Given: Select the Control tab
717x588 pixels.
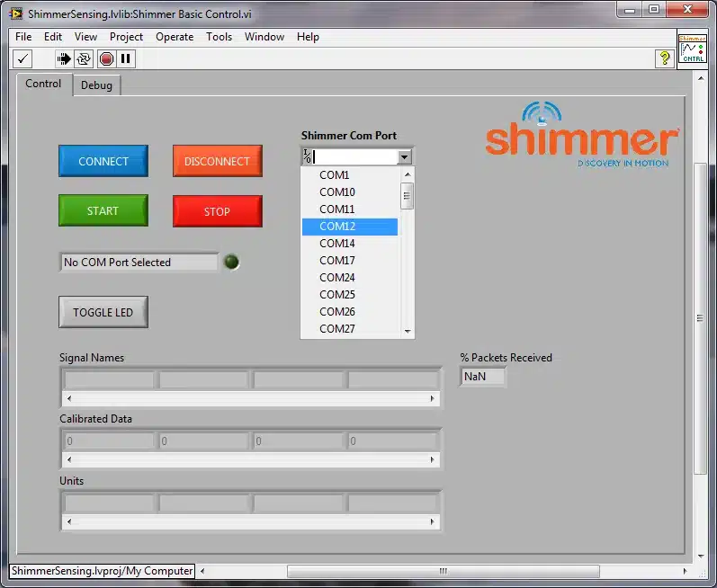Looking at the screenshot, I should (x=43, y=84).
